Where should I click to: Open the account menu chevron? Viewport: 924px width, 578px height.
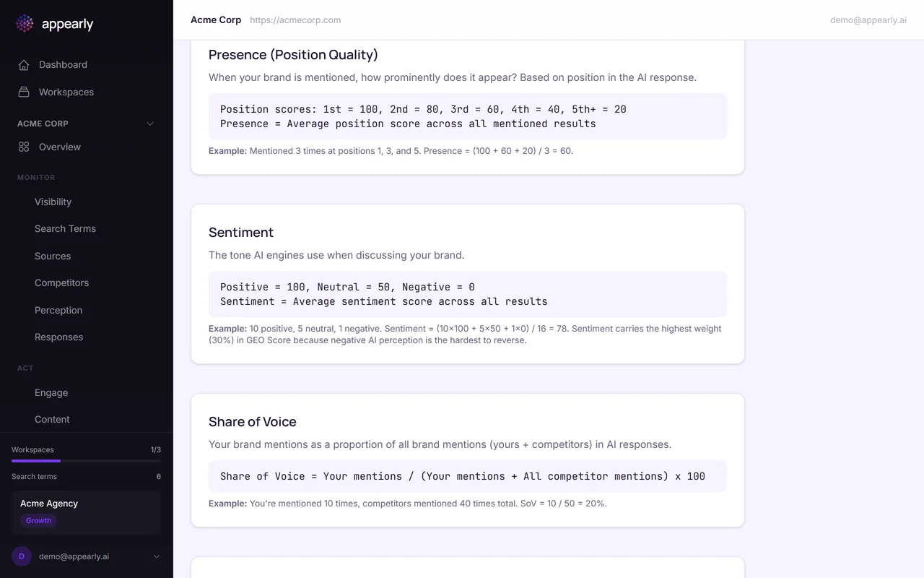pyautogui.click(x=157, y=556)
